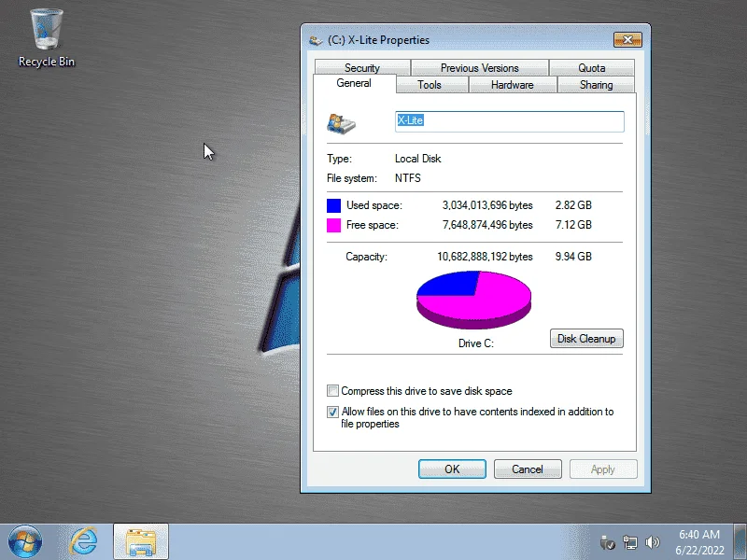Switch to the Security tab
This screenshot has height=560, width=747.
362,67
